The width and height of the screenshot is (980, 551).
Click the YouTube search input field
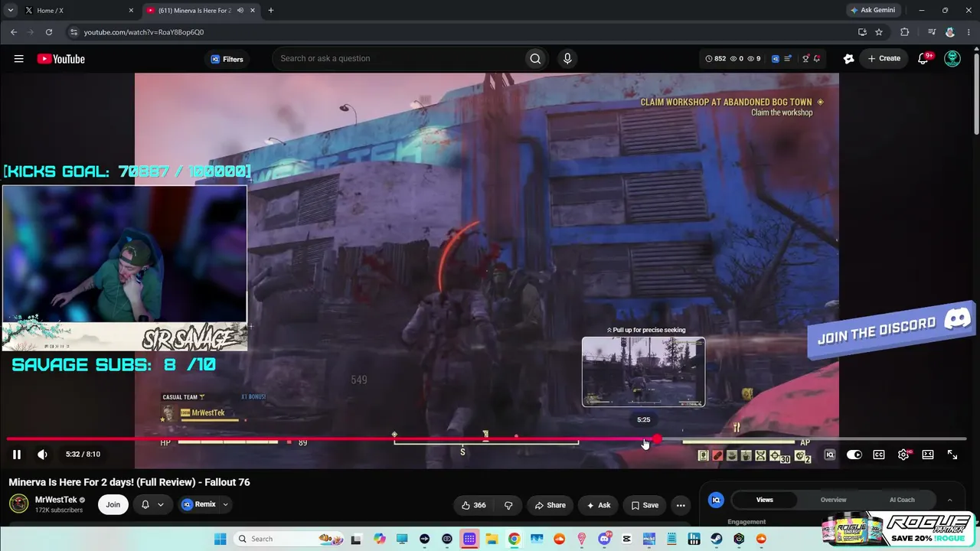pyautogui.click(x=398, y=59)
